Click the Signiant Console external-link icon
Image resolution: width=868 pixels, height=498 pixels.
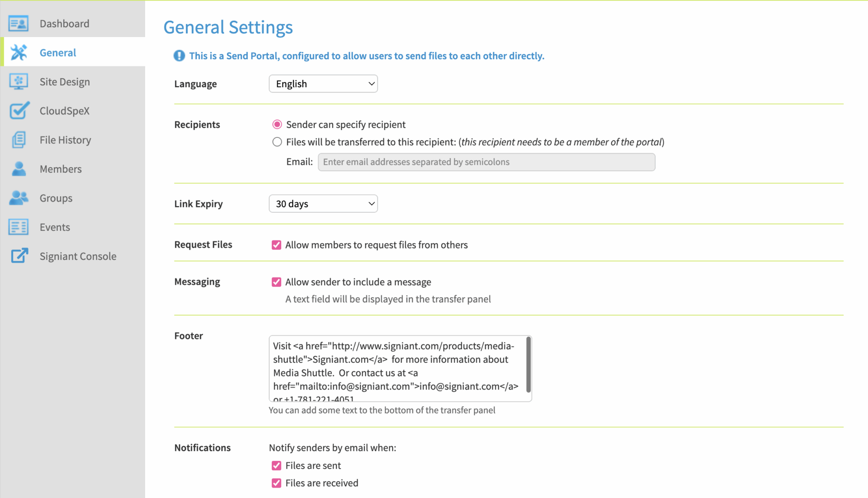pyautogui.click(x=19, y=256)
